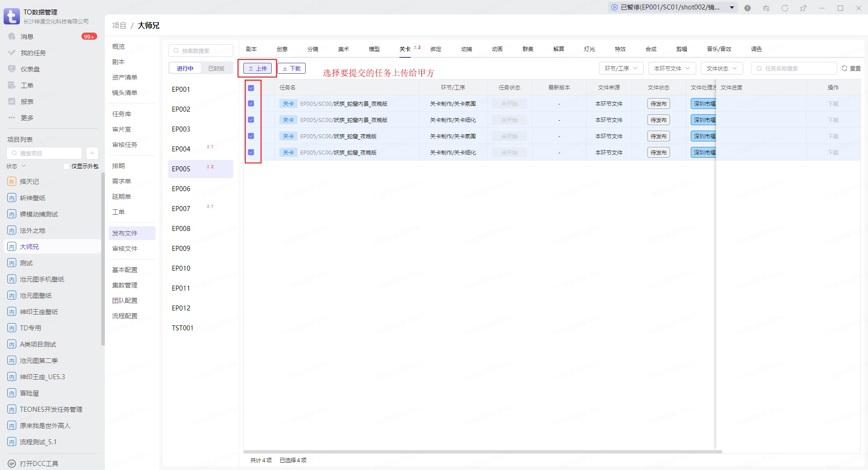Uncheck the first 妖族_蛇窟内景_夜晚版 task row

(251, 103)
